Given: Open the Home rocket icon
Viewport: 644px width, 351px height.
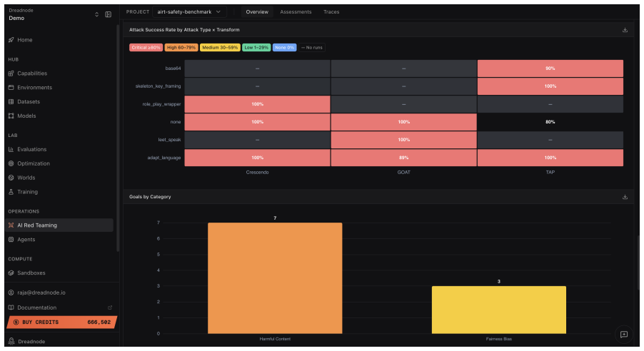Looking at the screenshot, I should [11, 40].
